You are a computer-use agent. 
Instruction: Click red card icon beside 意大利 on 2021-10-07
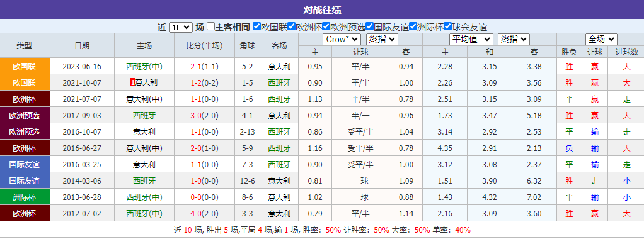coord(132,82)
